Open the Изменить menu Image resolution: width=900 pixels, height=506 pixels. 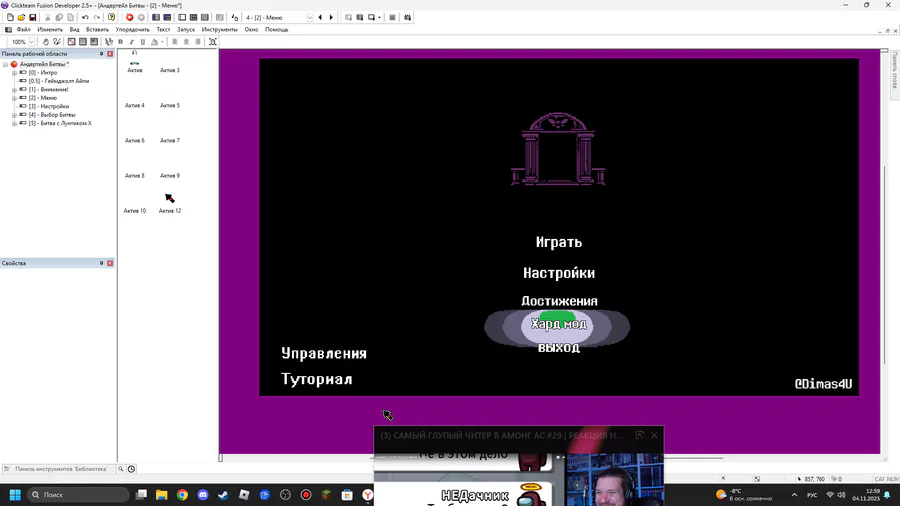click(x=50, y=29)
